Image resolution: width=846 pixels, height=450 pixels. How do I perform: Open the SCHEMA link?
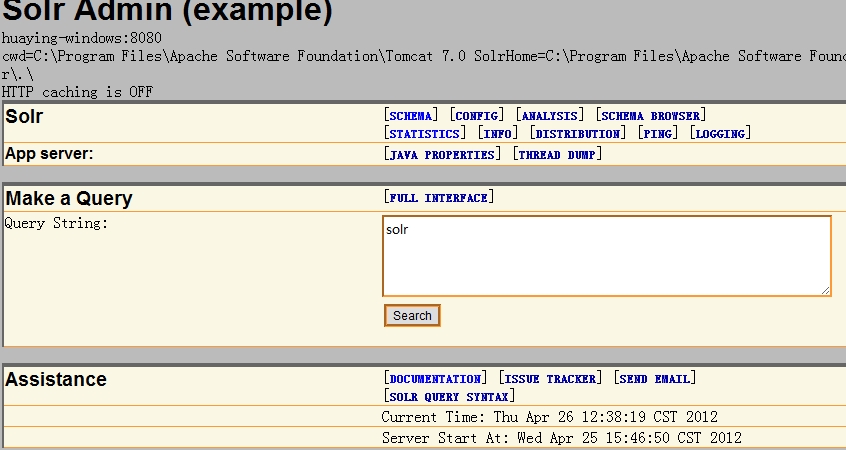tap(410, 116)
